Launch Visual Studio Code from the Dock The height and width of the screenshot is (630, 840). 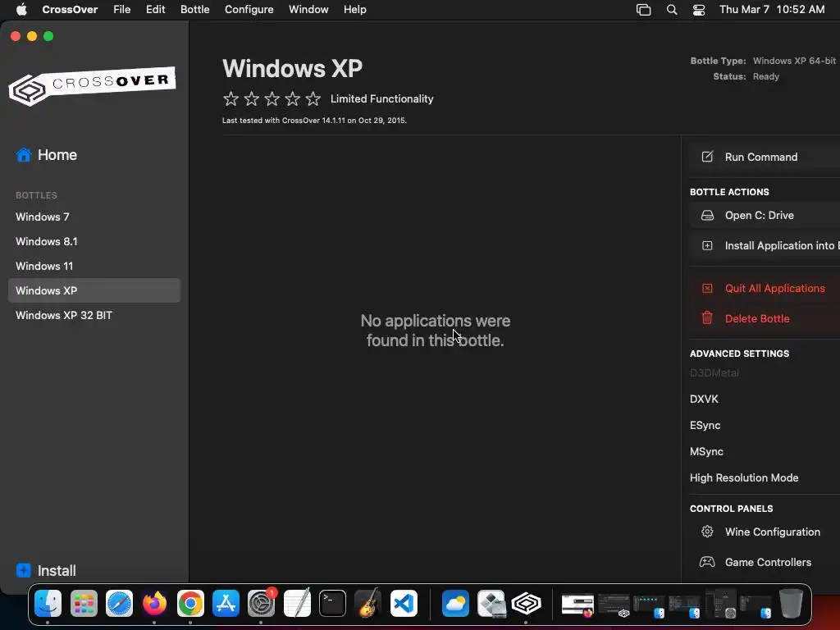[x=404, y=603]
